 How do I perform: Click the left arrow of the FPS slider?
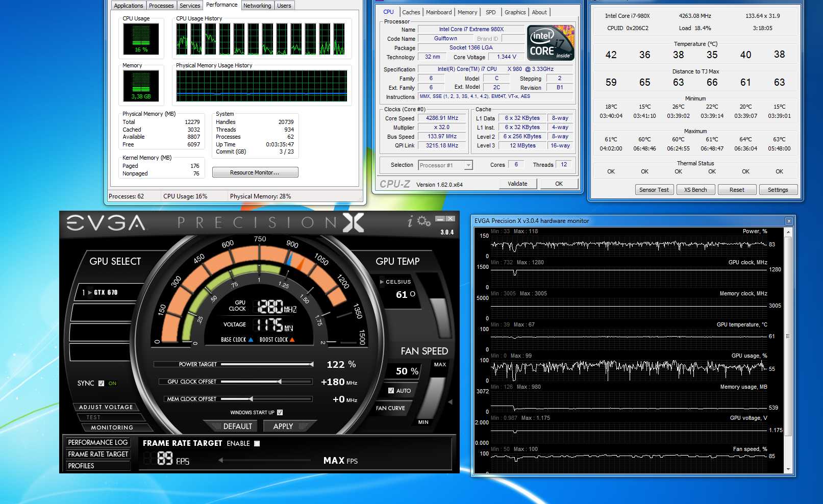220,460
